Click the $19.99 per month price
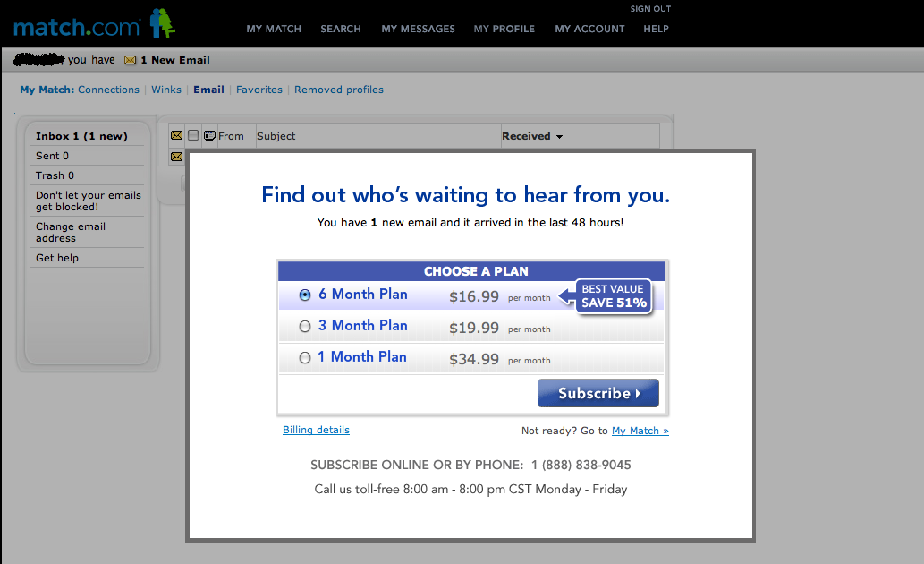The height and width of the screenshot is (564, 924). point(500,328)
